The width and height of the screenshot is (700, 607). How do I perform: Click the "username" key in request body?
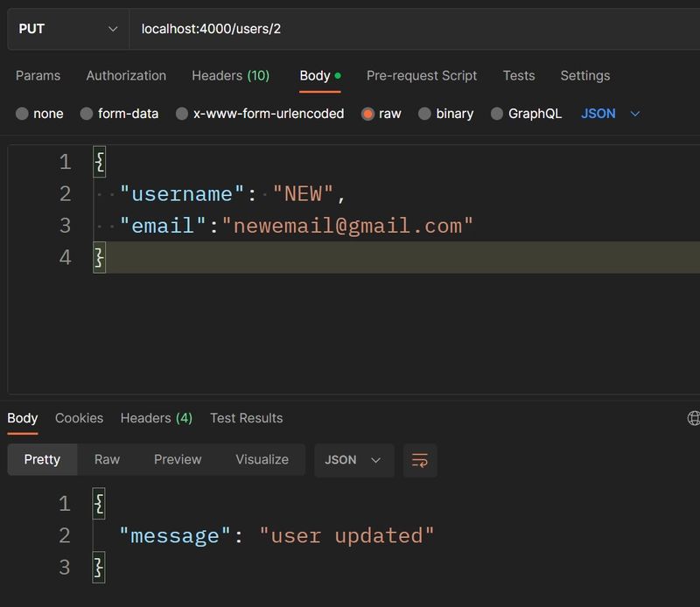(182, 194)
